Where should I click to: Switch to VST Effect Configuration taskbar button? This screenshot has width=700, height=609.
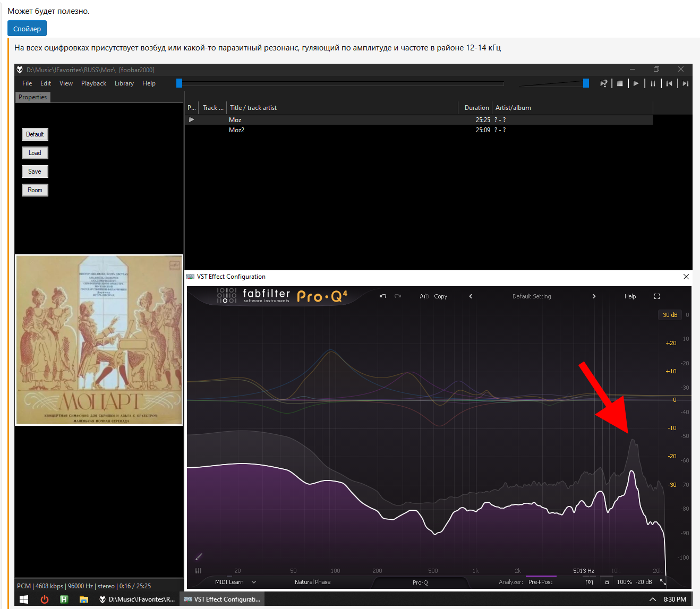(222, 599)
